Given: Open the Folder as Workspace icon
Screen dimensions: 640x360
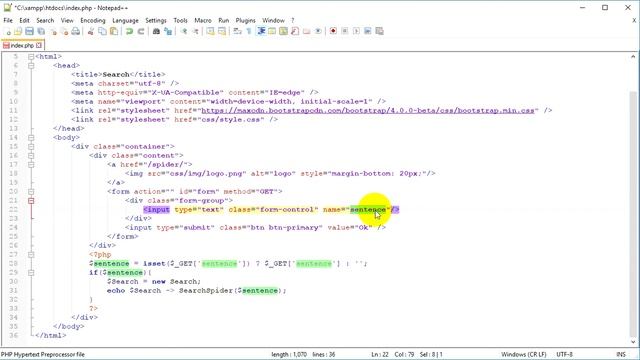Looking at the screenshot, I should tap(307, 31).
